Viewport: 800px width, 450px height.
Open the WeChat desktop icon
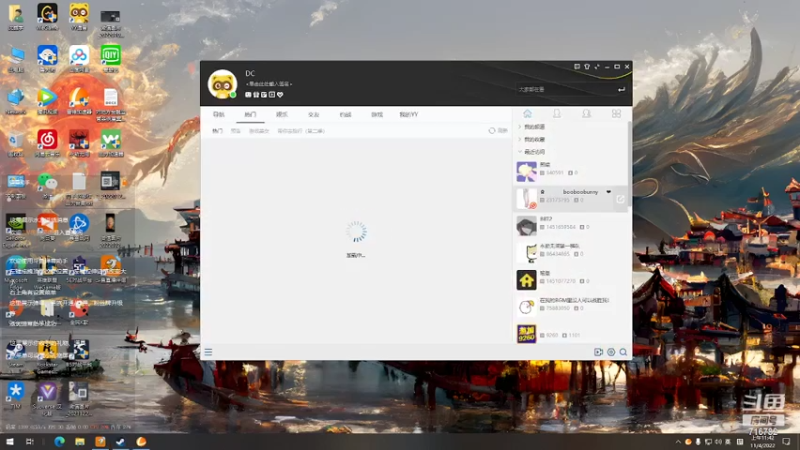47,185
